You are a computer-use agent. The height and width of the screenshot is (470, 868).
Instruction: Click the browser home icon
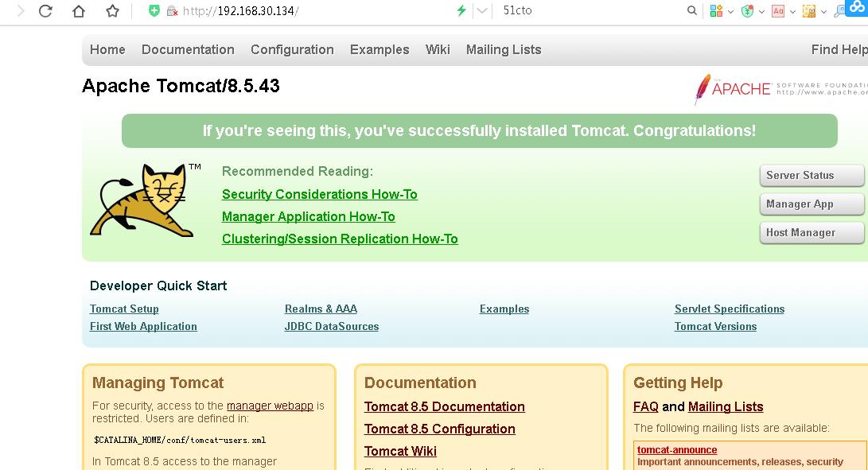click(x=79, y=10)
